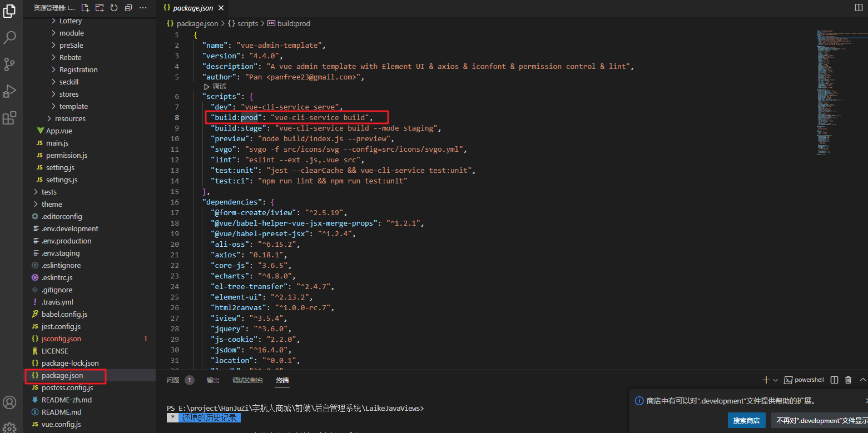
Task: Maximize the panel with up chevron
Action: click(x=862, y=380)
